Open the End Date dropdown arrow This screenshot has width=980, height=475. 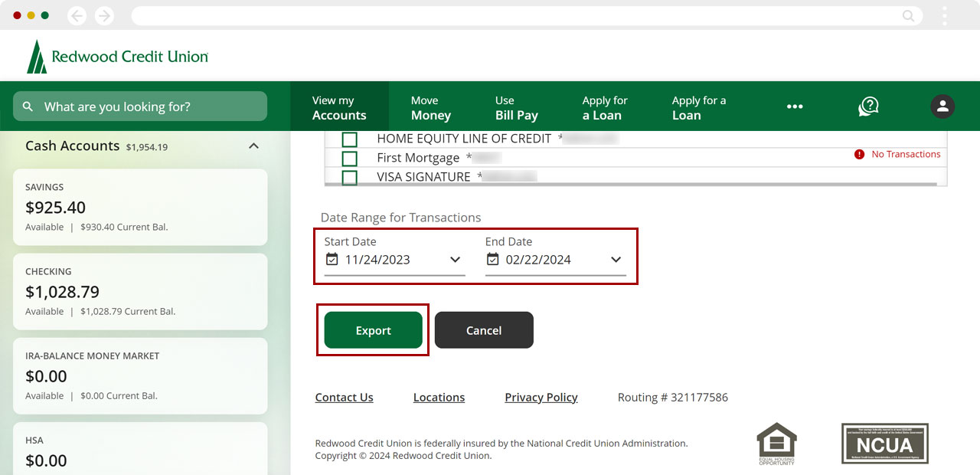click(616, 260)
